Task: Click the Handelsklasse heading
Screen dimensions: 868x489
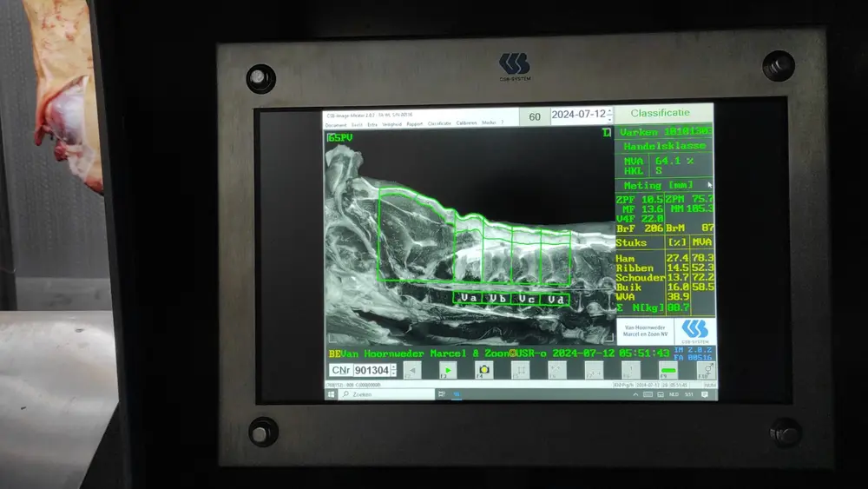Action: point(664,146)
